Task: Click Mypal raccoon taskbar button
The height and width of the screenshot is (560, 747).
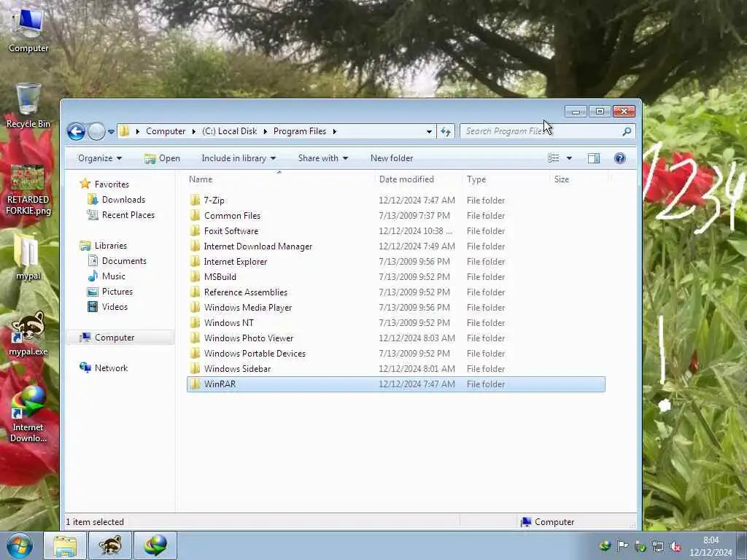Action: pos(110,545)
